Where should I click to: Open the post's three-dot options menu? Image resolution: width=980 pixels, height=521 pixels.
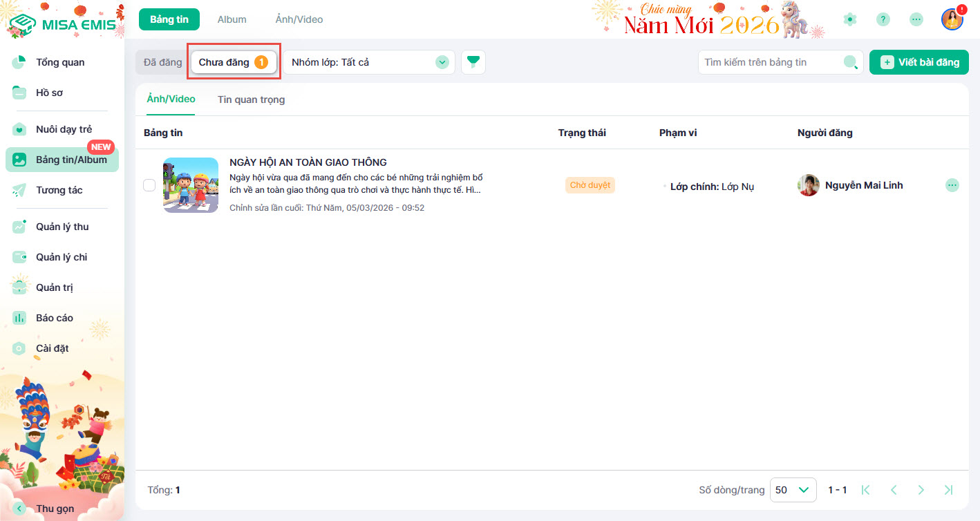952,185
